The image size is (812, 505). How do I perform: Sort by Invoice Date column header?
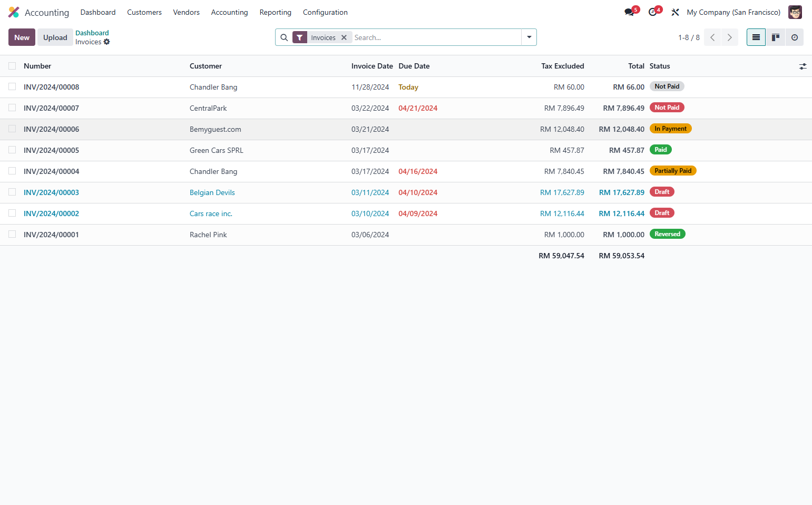pos(372,66)
